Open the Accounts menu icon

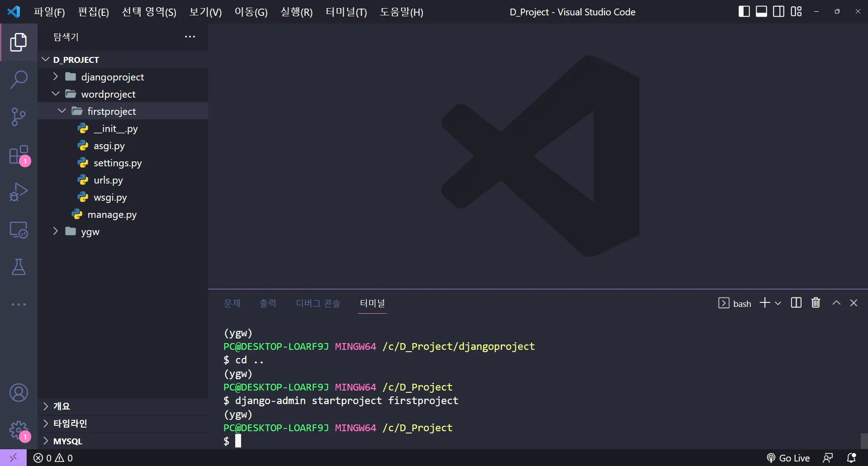point(19,393)
